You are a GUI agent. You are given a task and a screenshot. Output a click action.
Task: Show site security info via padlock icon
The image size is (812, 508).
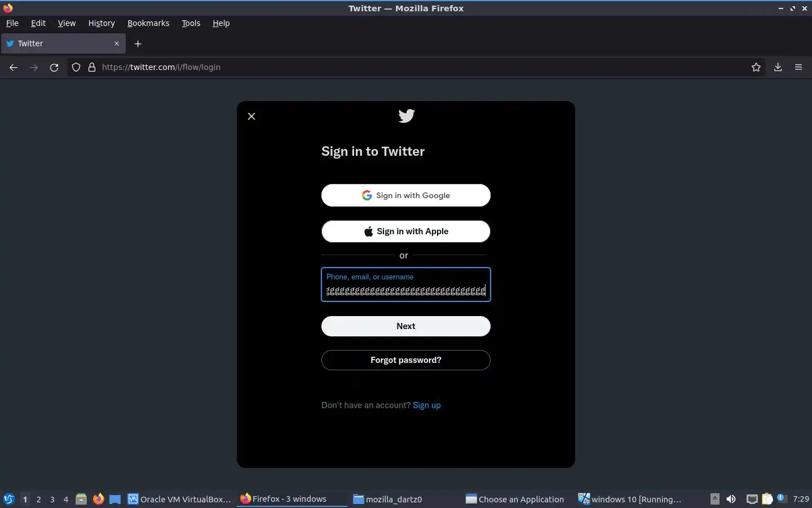pyautogui.click(x=92, y=67)
